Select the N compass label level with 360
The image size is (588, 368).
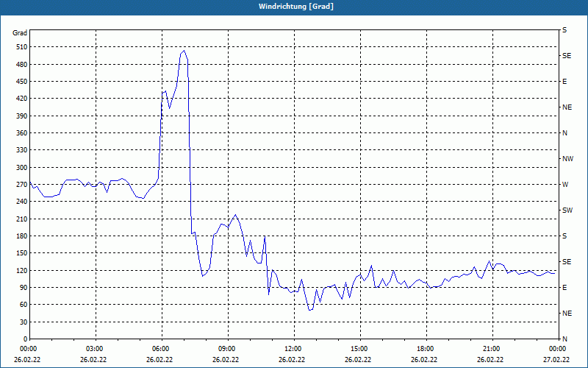pos(565,133)
